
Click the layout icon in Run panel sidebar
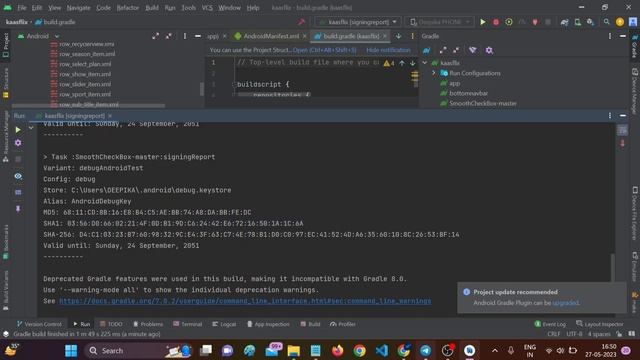tap(18, 192)
